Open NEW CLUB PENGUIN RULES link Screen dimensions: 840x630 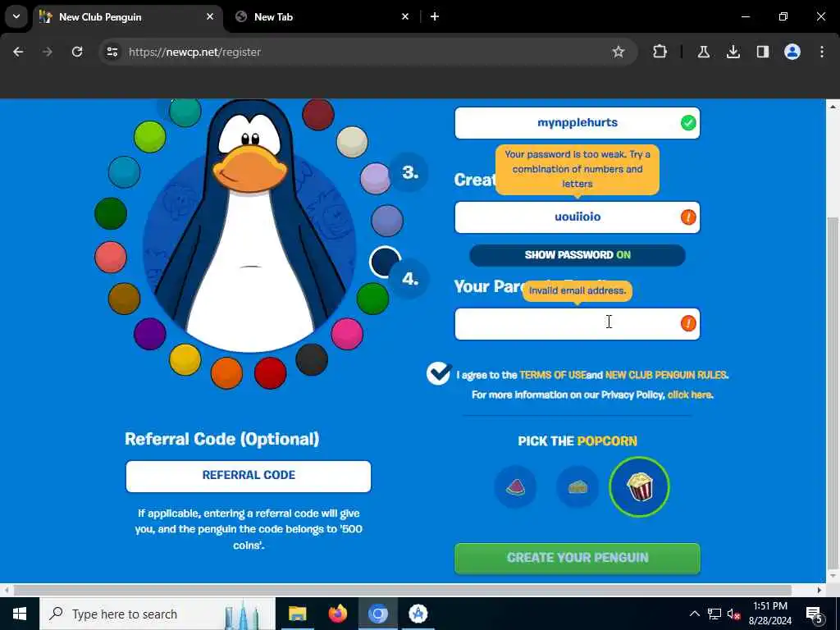(x=666, y=375)
